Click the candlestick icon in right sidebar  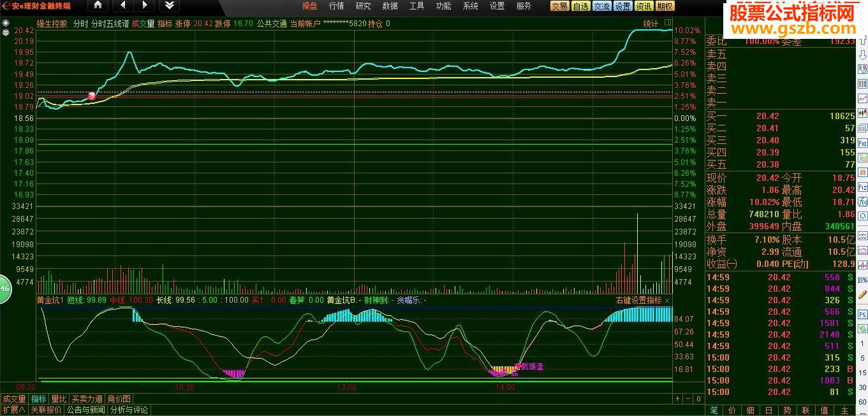click(862, 113)
